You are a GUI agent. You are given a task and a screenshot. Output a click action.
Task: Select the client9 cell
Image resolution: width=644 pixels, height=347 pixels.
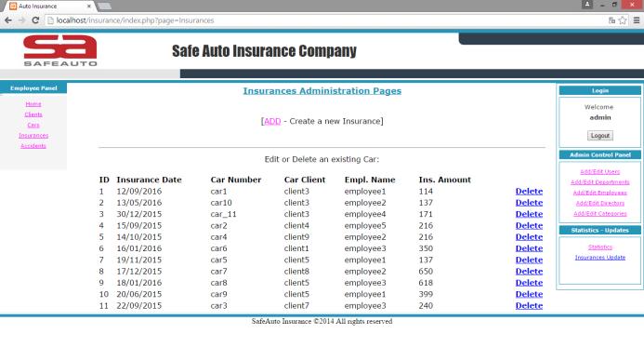coord(296,237)
